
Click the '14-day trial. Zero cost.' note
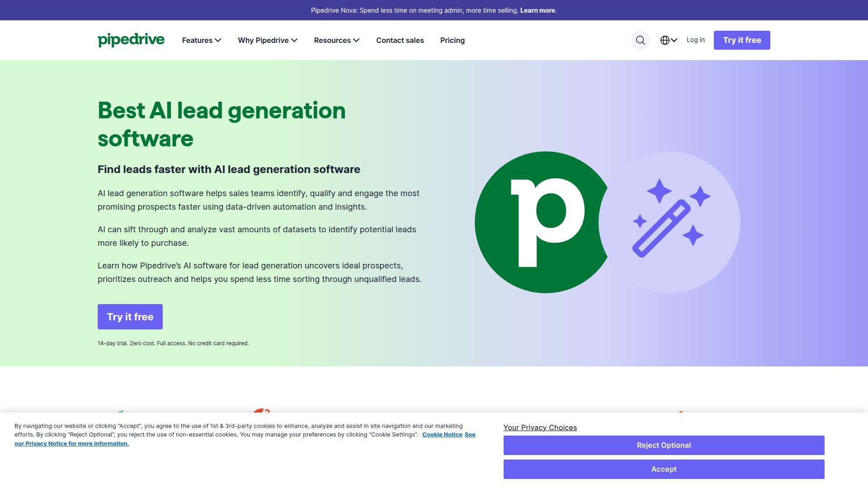[173, 343]
